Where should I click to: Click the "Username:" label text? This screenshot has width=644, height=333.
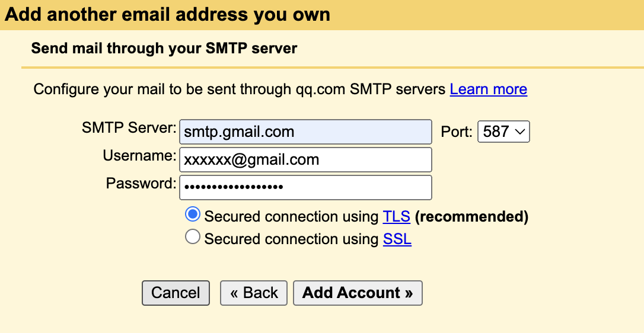tap(139, 156)
